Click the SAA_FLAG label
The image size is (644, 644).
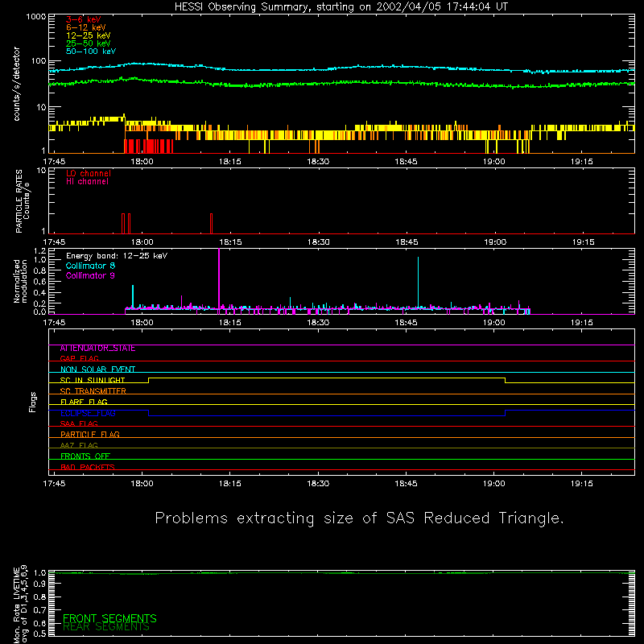(79, 423)
